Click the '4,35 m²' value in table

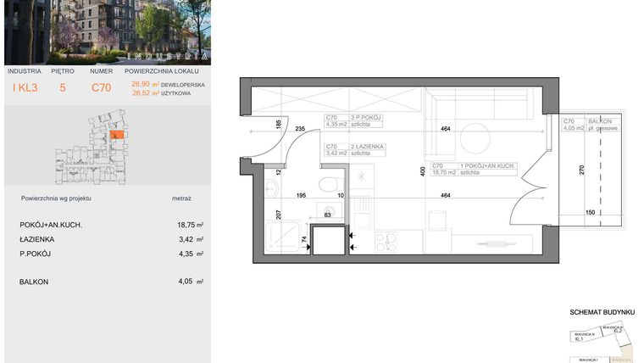(x=192, y=254)
